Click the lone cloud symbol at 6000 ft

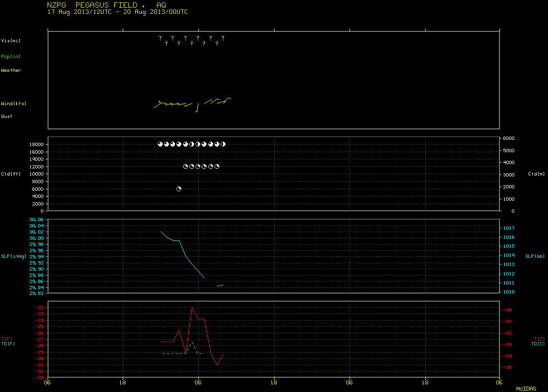[x=179, y=189]
